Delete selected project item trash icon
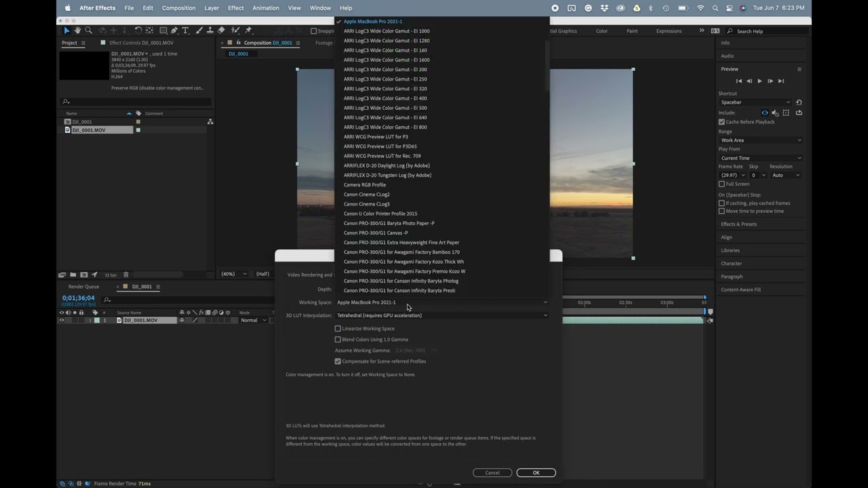The height and width of the screenshot is (488, 868). pos(125,274)
